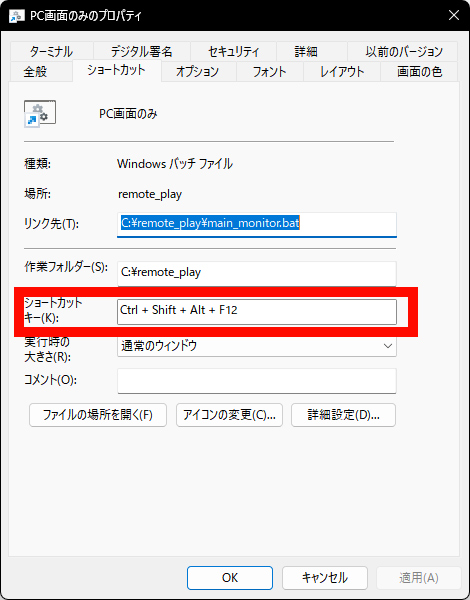Open the 詳細 tab
Image resolution: width=470 pixels, height=600 pixels.
tap(306, 51)
